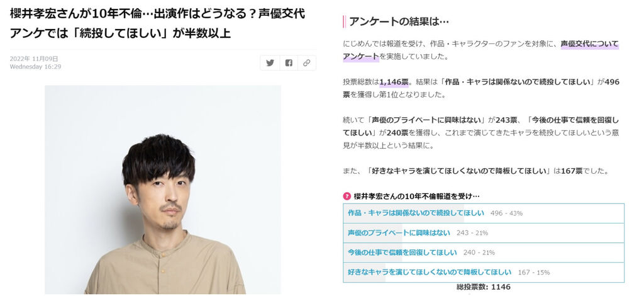Click the Wednesday 16:29 timestamp
644x296 pixels.
pyautogui.click(x=35, y=67)
